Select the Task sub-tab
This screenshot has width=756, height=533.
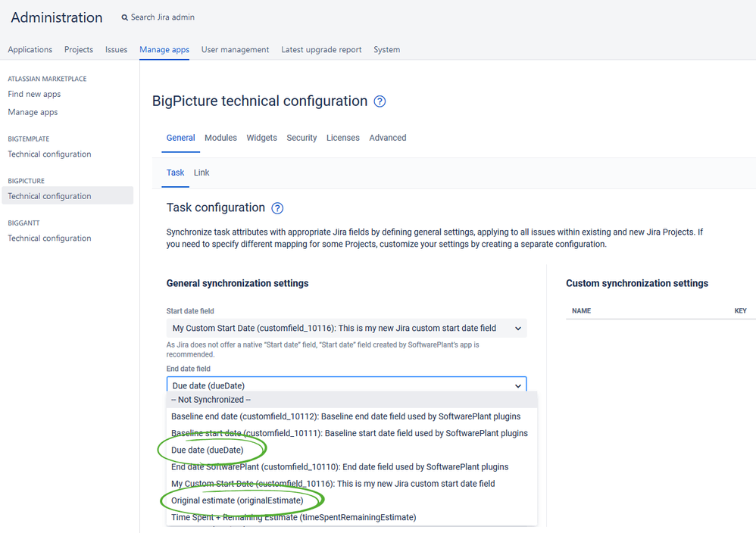pyautogui.click(x=176, y=173)
